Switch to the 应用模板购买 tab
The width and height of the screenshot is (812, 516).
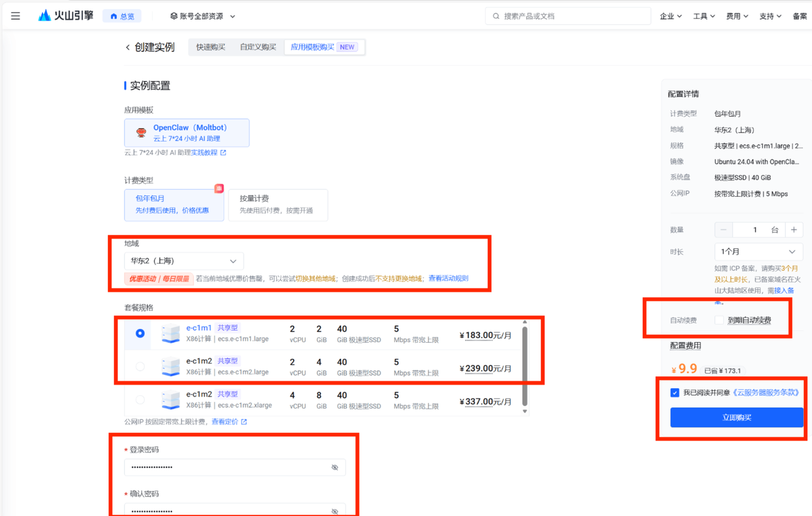tap(324, 47)
